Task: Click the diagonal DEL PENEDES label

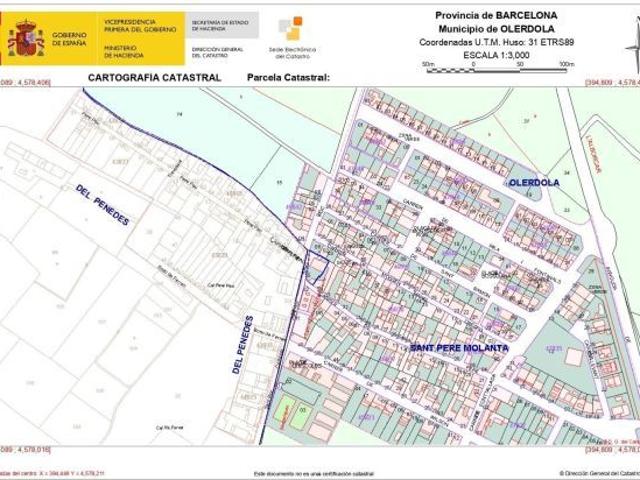Action: (102, 204)
